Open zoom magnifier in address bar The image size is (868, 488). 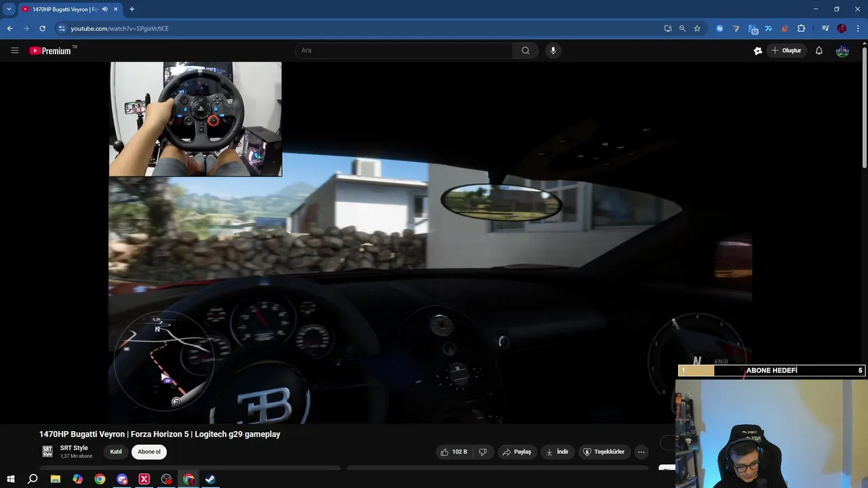tap(682, 28)
